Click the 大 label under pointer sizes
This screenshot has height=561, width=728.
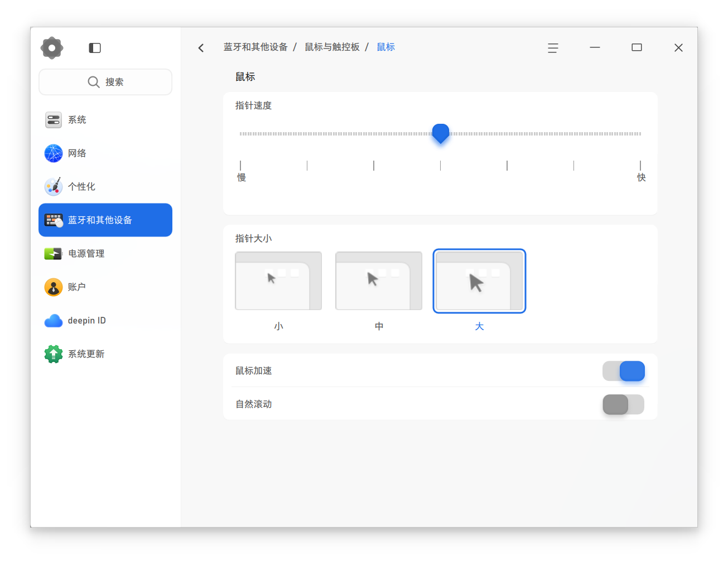click(479, 326)
